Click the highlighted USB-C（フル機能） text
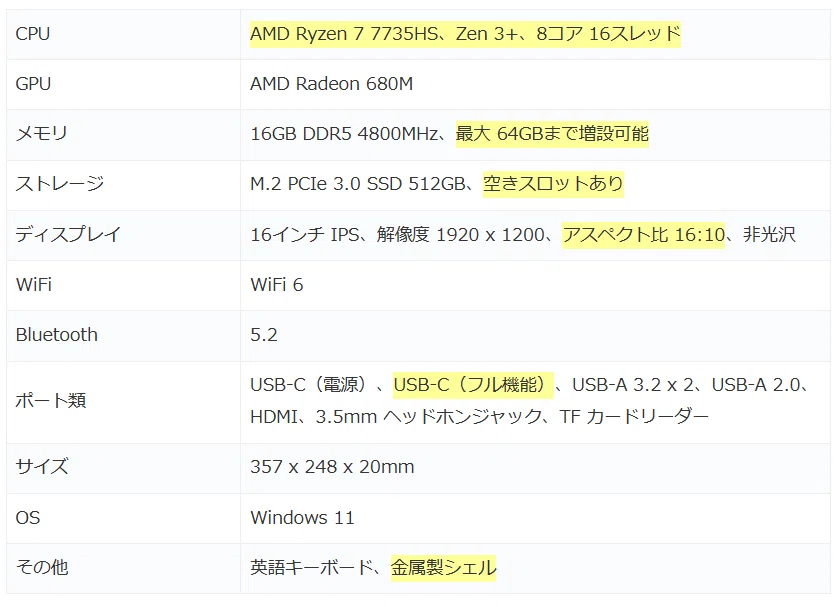839x607 pixels. [x=473, y=384]
